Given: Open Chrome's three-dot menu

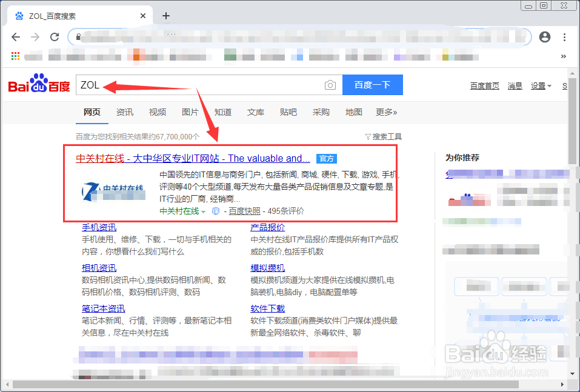Looking at the screenshot, I should point(564,36).
